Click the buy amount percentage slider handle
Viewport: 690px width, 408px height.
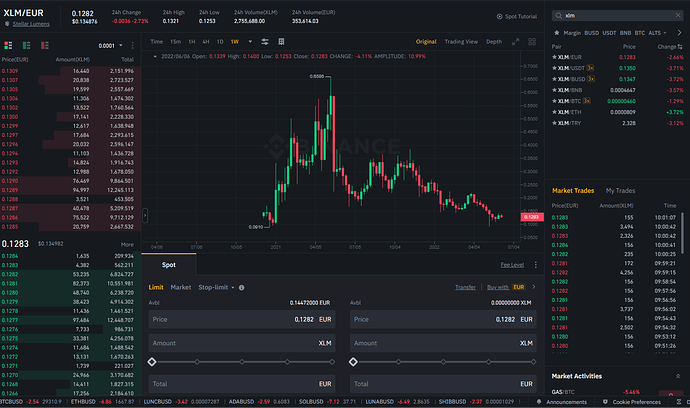[x=152, y=362]
